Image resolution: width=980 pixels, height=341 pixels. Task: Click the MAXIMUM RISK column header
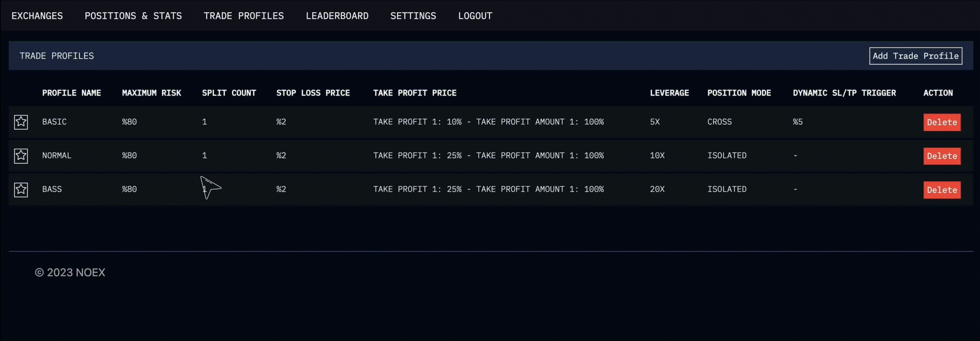pos(151,93)
